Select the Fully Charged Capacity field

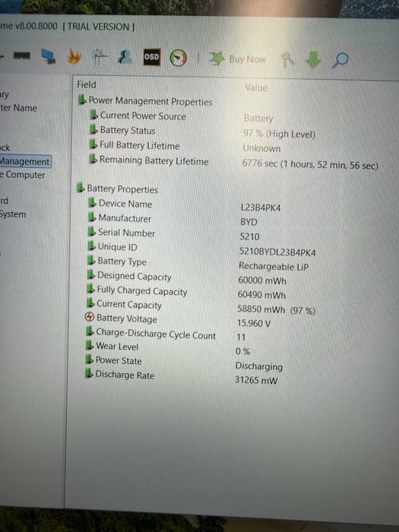142,291
